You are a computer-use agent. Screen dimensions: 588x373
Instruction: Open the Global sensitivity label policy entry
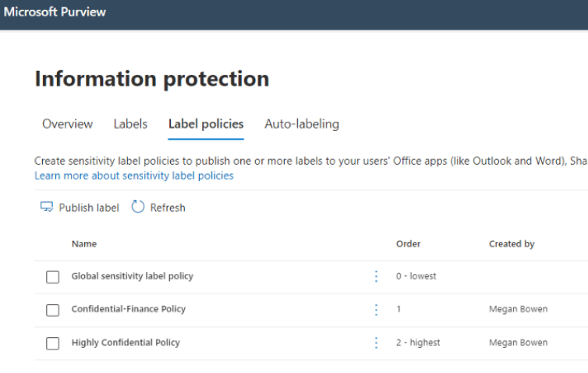(x=132, y=276)
